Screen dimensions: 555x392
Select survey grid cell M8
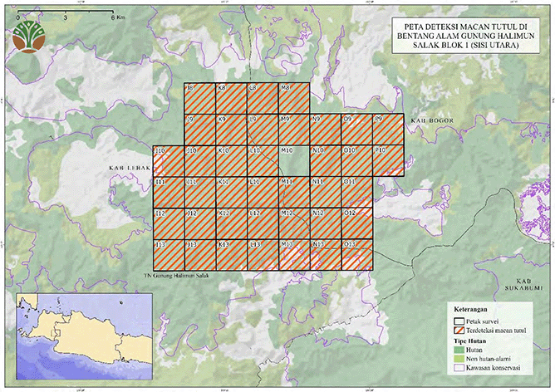pyautogui.click(x=293, y=99)
